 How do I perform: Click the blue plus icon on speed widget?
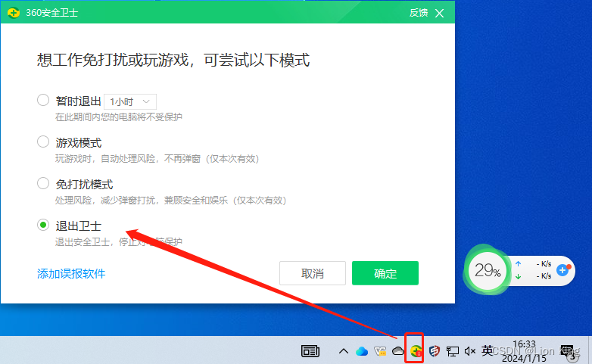562,270
